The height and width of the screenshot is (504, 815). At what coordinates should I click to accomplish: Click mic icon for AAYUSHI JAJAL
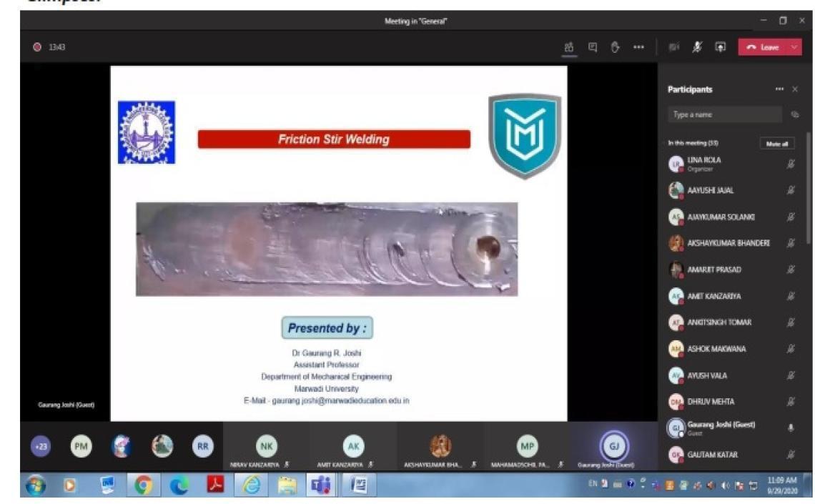click(791, 190)
